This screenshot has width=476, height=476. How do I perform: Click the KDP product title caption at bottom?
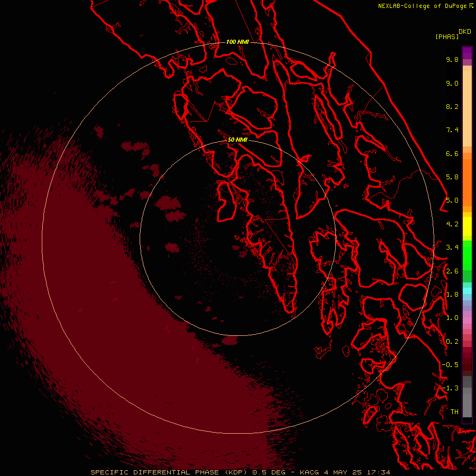[240, 472]
